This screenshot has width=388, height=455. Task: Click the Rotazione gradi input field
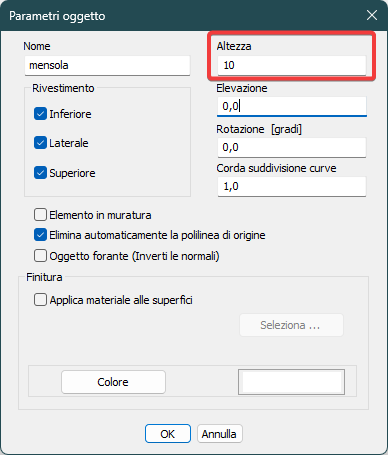point(292,147)
